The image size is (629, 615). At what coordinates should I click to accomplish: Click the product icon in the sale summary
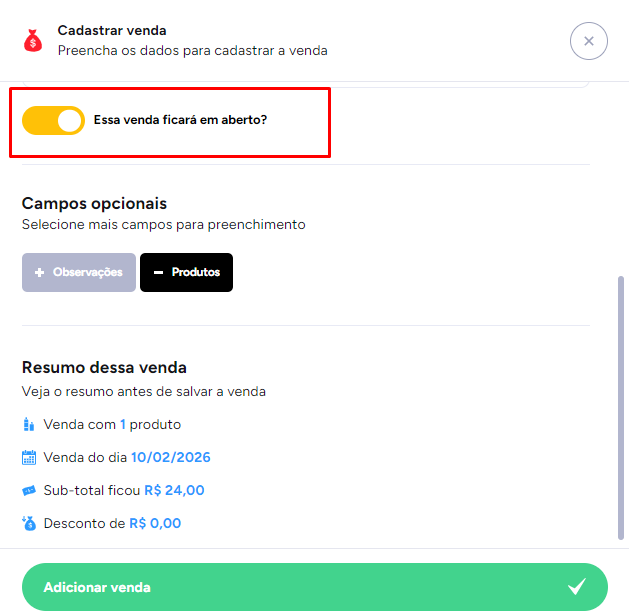29,425
